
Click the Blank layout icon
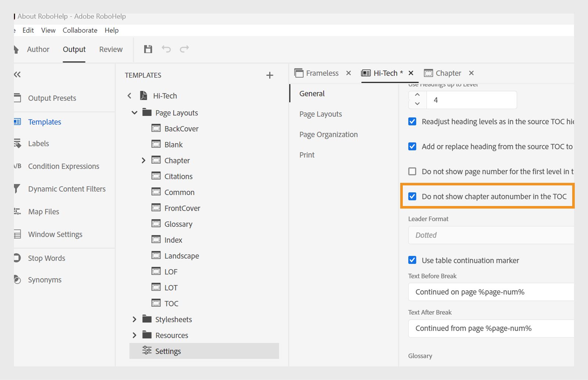[x=156, y=144]
